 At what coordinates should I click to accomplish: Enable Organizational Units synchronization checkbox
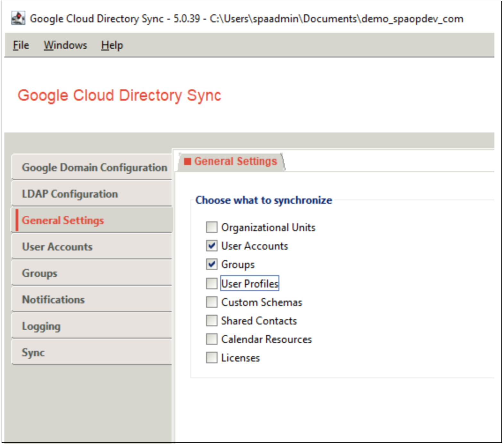[212, 227]
